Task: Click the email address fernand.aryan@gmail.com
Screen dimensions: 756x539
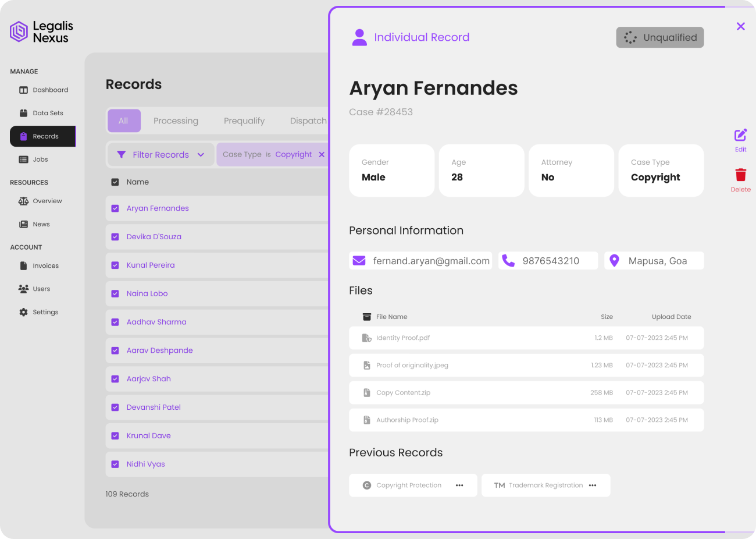Action: tap(431, 261)
